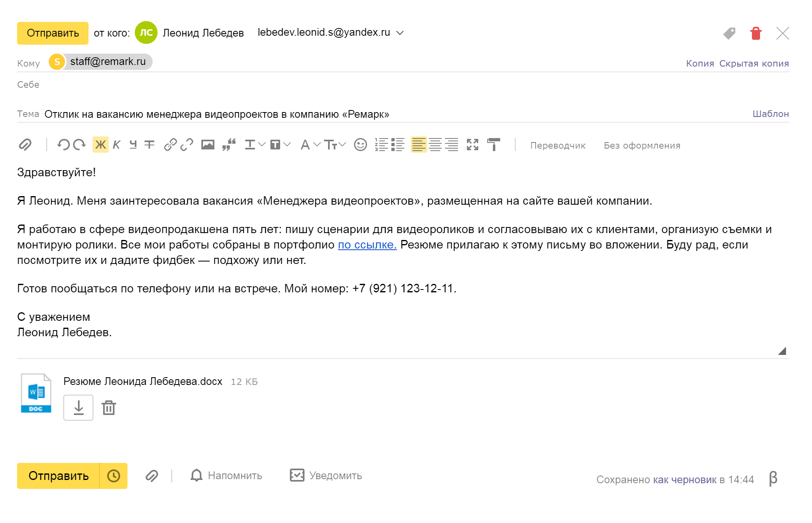The width and height of the screenshot is (812, 523).
Task: Click the bottom Отправить button
Action: (58, 476)
